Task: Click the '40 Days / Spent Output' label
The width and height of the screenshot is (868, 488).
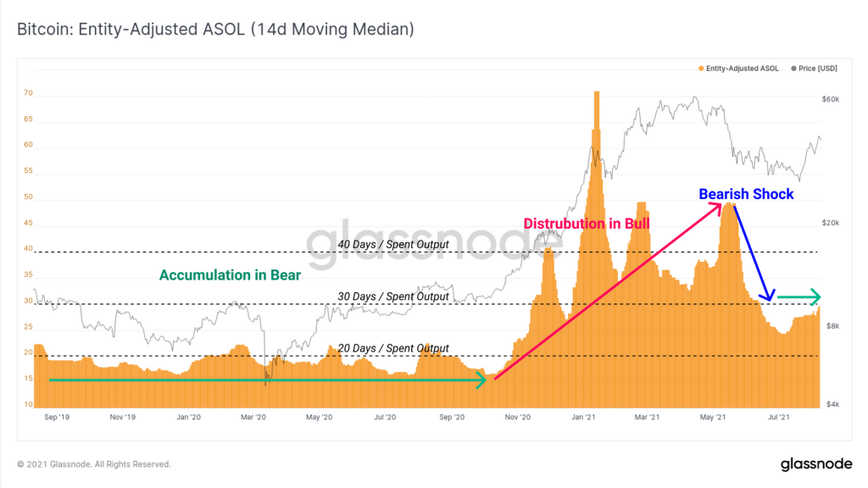Action: coord(393,245)
